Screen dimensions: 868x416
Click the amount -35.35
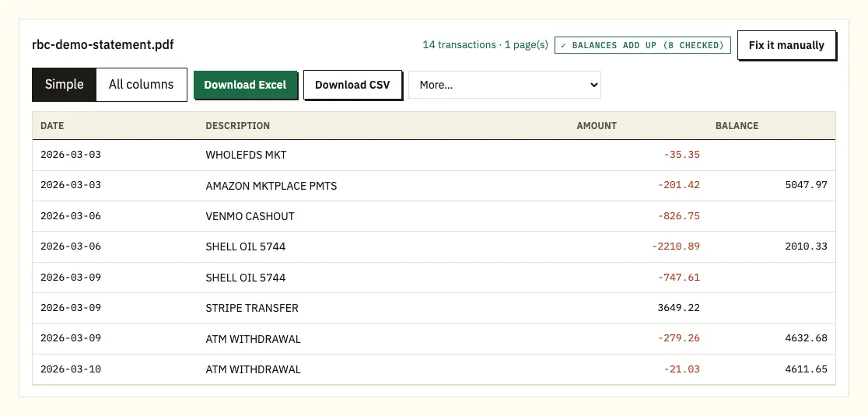[681, 155]
